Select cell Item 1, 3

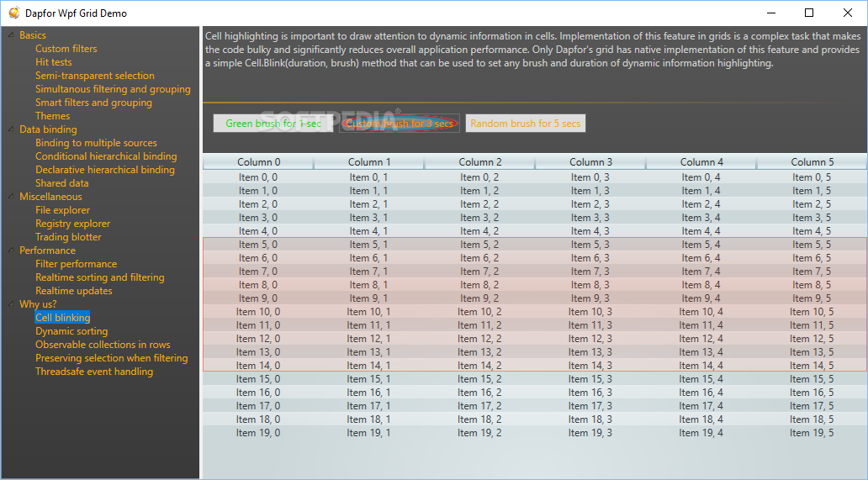coord(590,190)
